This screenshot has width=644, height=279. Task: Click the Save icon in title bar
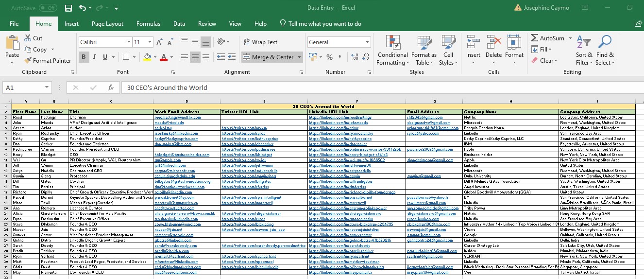[68, 8]
